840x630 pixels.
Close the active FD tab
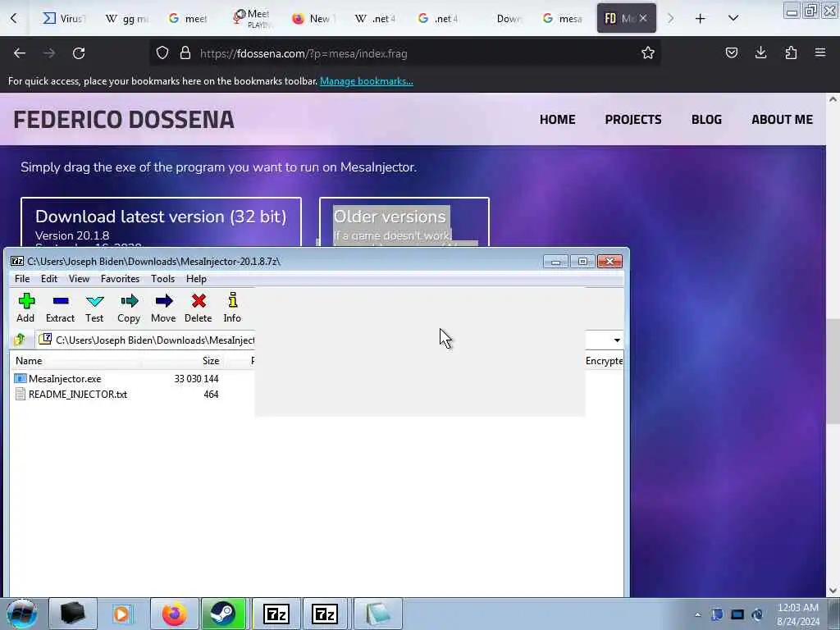point(643,19)
